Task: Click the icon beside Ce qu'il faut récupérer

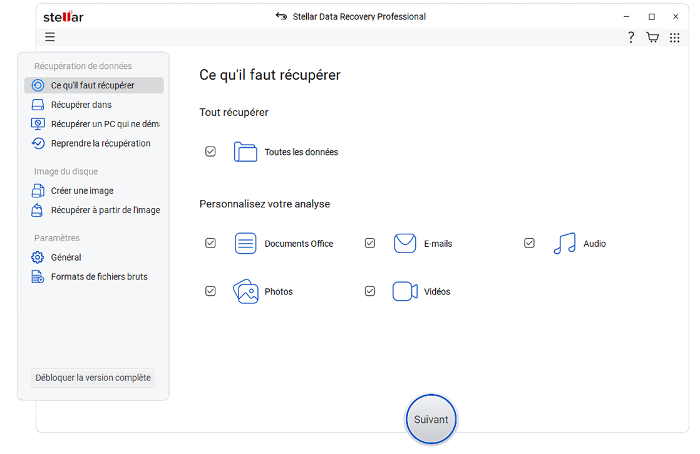Action: [38, 85]
